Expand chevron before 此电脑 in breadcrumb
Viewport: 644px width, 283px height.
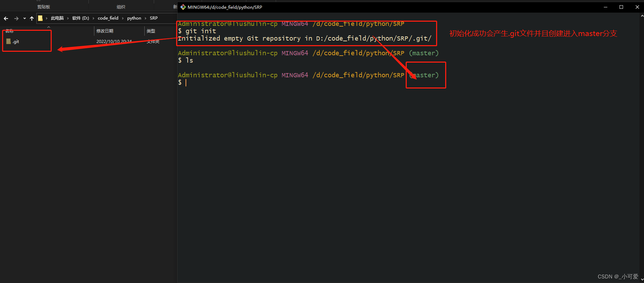click(46, 18)
